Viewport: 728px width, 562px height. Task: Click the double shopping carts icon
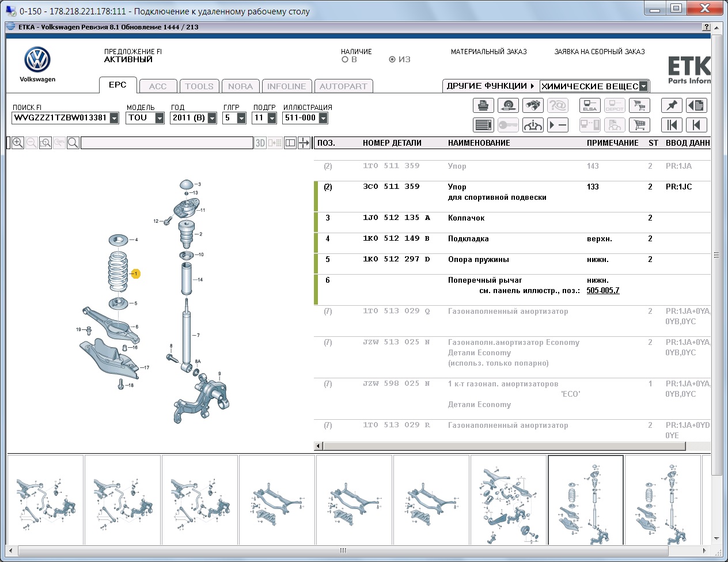coord(639,105)
